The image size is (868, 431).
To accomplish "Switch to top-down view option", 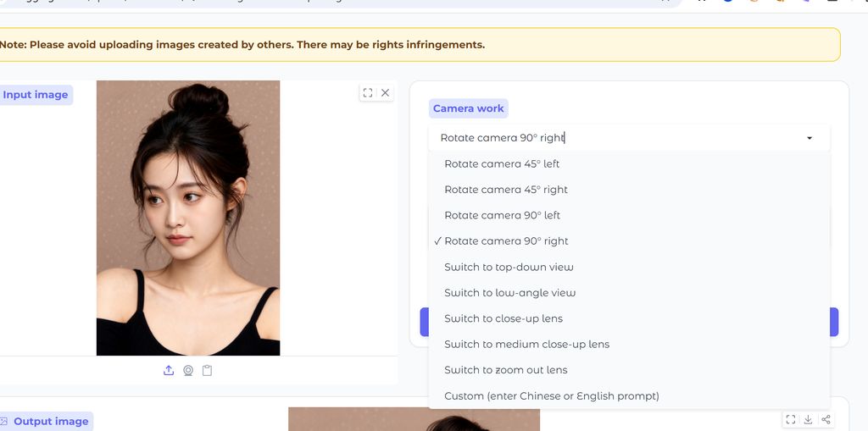I will click(509, 267).
